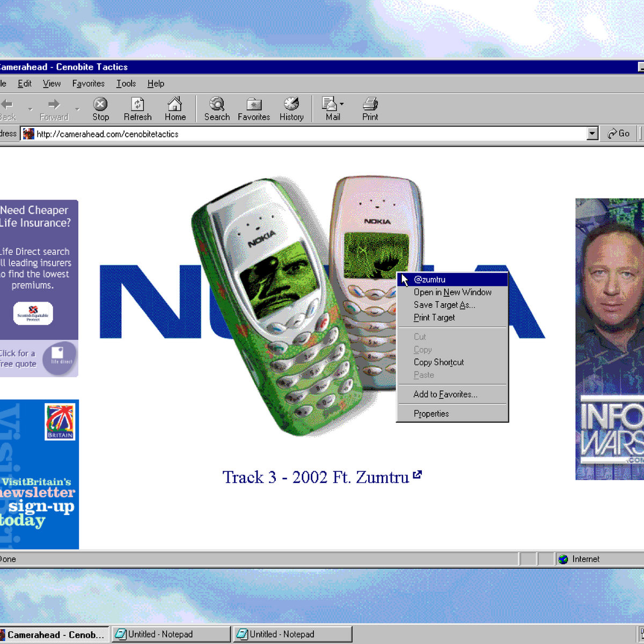Viewport: 644px width, 644px height.
Task: Click the Mail toolbar icon
Action: (x=330, y=104)
